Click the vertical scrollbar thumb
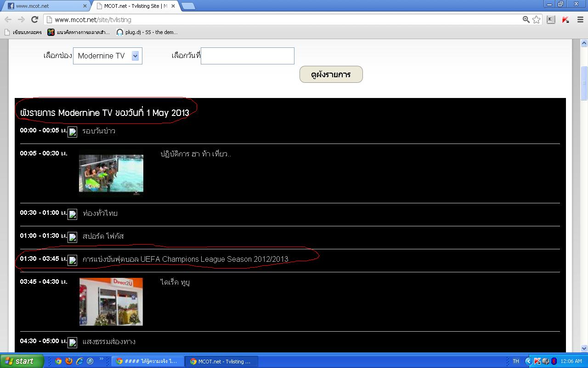The height and width of the screenshot is (368, 588). pyautogui.click(x=584, y=83)
